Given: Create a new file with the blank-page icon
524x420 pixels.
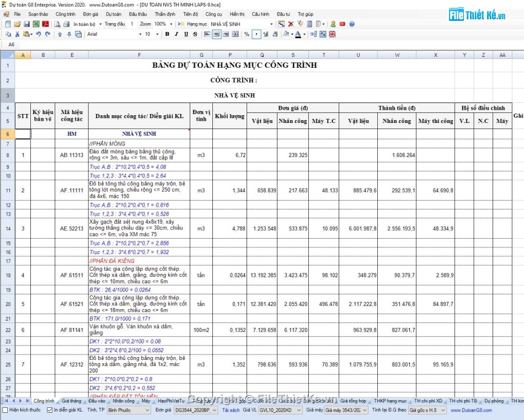Looking at the screenshot, I should tap(8, 24).
